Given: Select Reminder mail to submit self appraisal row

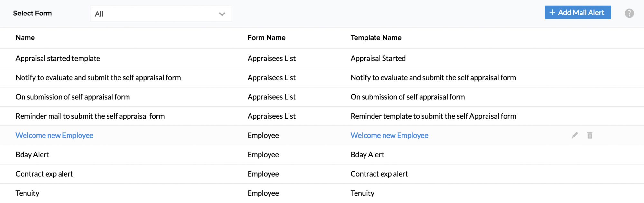Looking at the screenshot, I should tap(90, 116).
